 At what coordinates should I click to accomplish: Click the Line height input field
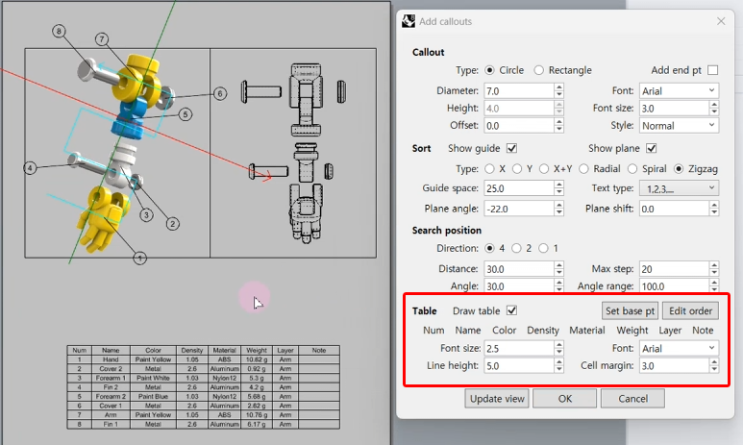(x=519, y=365)
